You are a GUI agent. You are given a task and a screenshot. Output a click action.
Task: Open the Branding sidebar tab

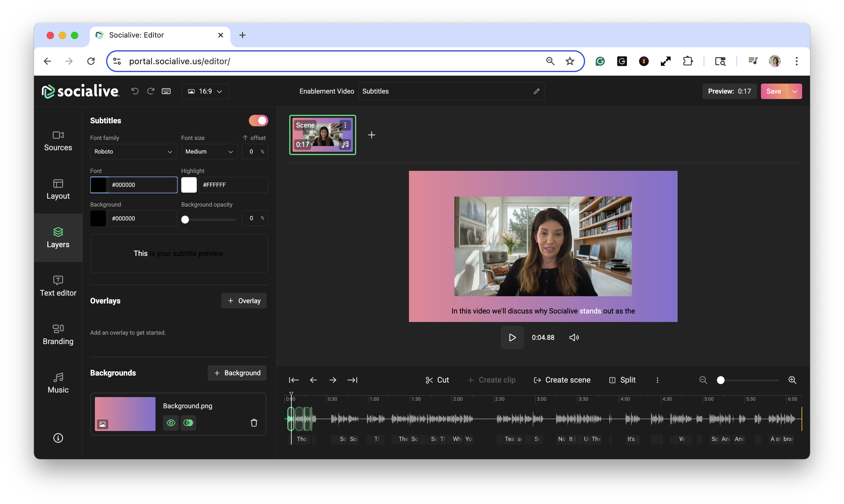[x=58, y=334]
